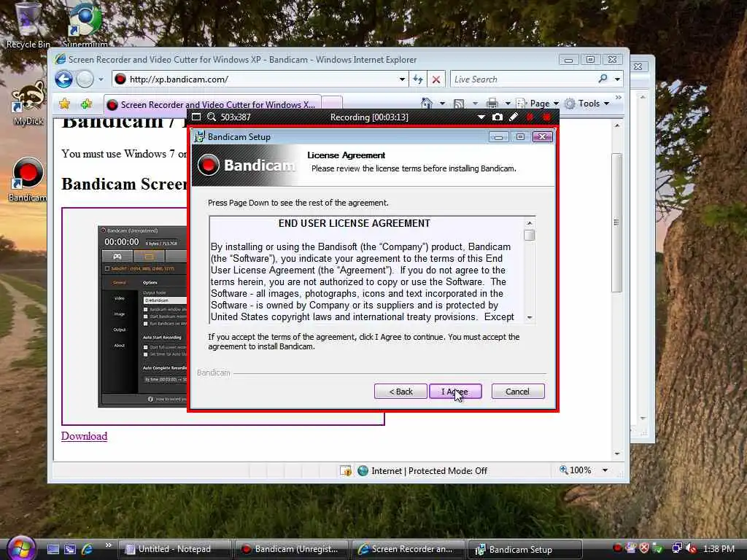Open the Download link on the Bandicam page

click(85, 436)
